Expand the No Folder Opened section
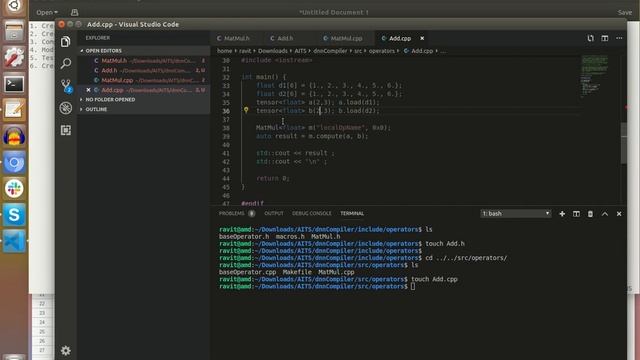 coord(144,100)
